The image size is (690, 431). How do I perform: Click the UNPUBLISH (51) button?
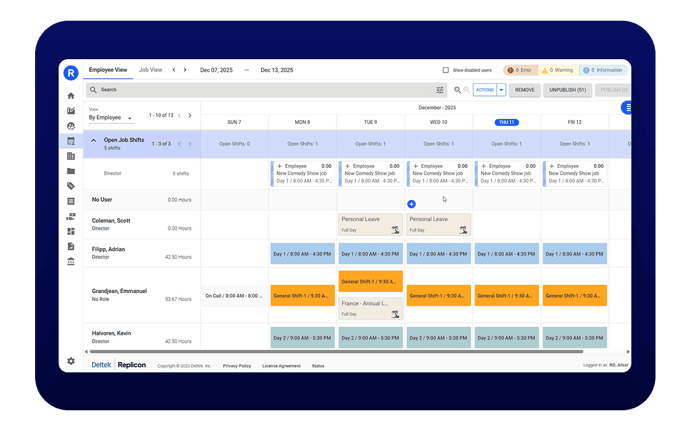pyautogui.click(x=567, y=90)
